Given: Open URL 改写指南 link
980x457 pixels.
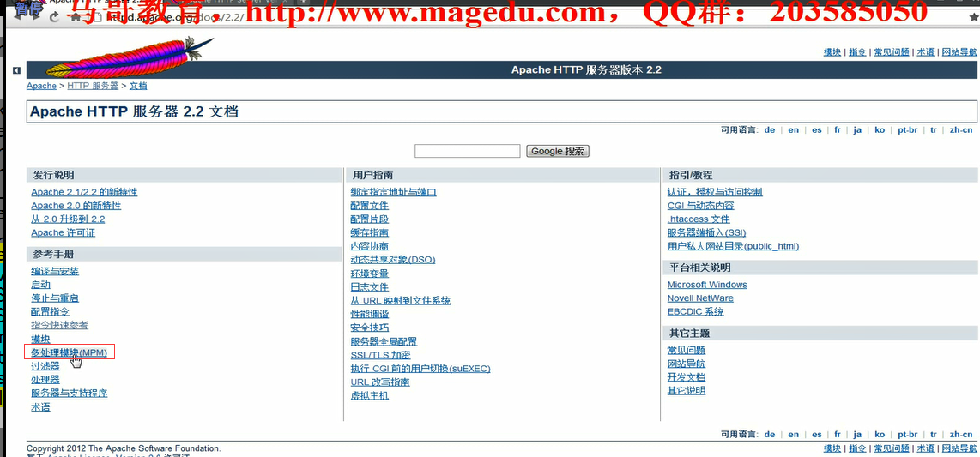Looking at the screenshot, I should click(380, 382).
